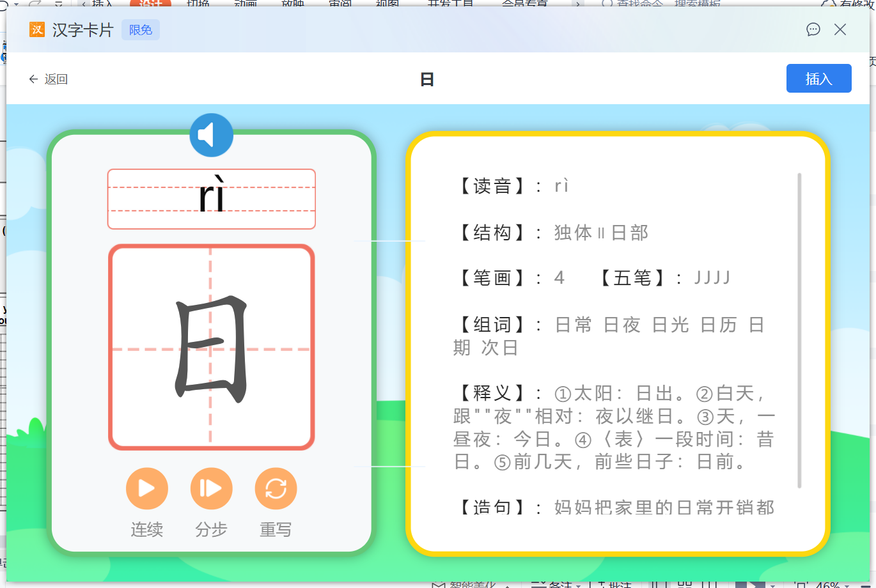The width and height of the screenshot is (876, 588).
Task: Click the scrollbar in the details panel
Action: point(799,330)
